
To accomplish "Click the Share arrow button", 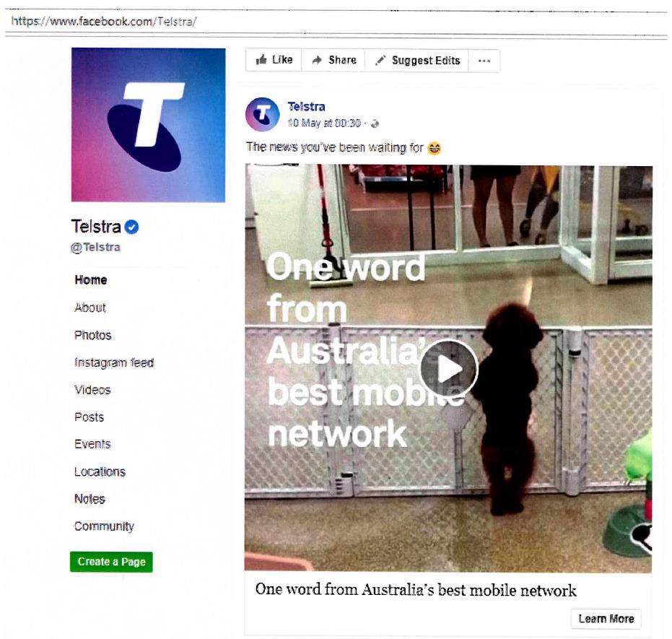I will pos(333,60).
